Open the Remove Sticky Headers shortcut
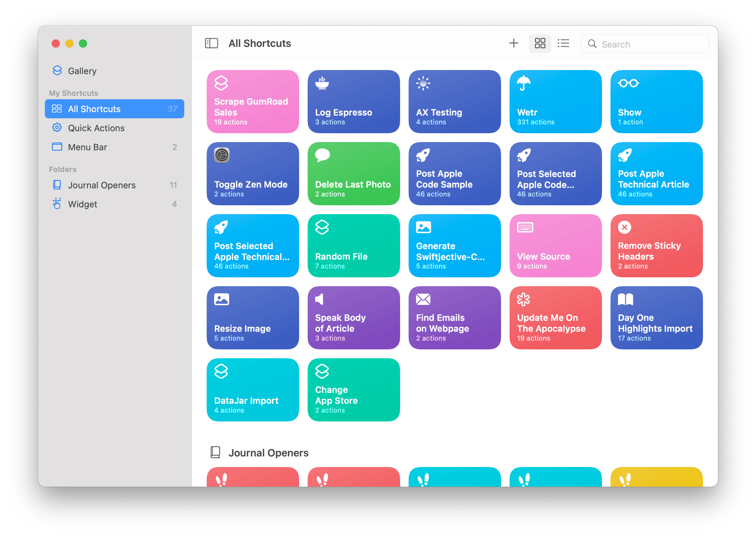 pyautogui.click(x=656, y=246)
